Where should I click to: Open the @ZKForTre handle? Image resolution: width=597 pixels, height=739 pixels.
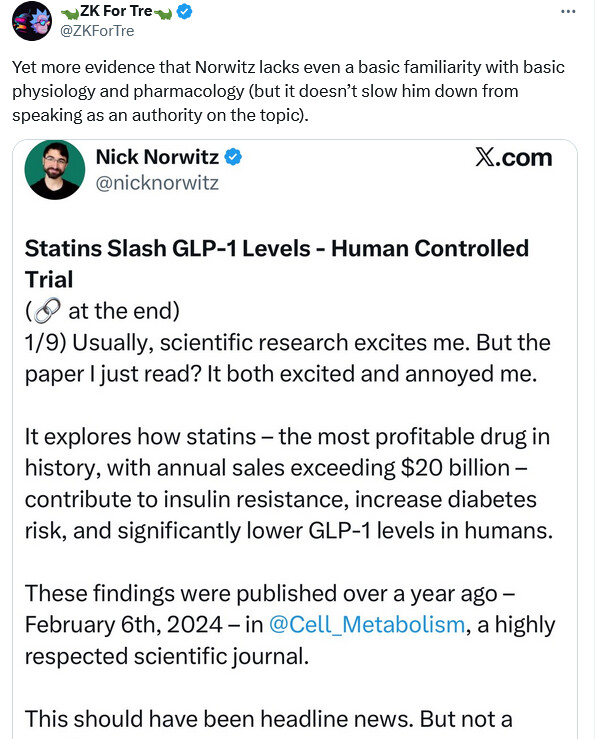pyautogui.click(x=97, y=31)
